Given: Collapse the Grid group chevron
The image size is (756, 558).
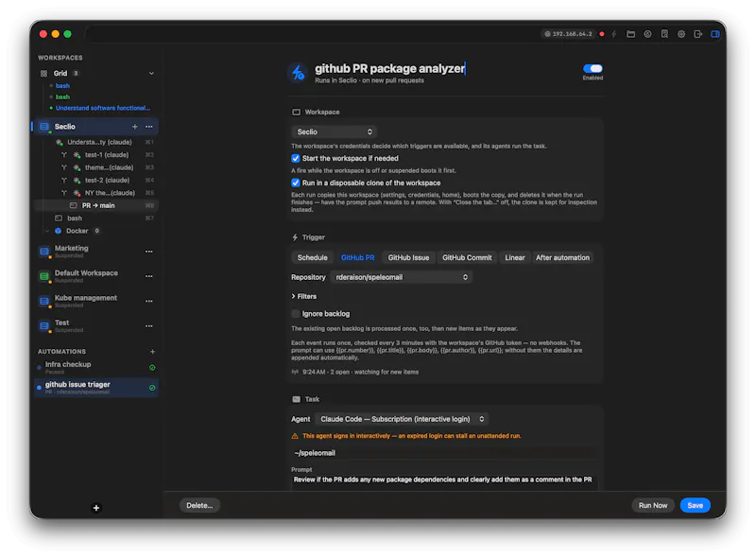Looking at the screenshot, I should 151,74.
